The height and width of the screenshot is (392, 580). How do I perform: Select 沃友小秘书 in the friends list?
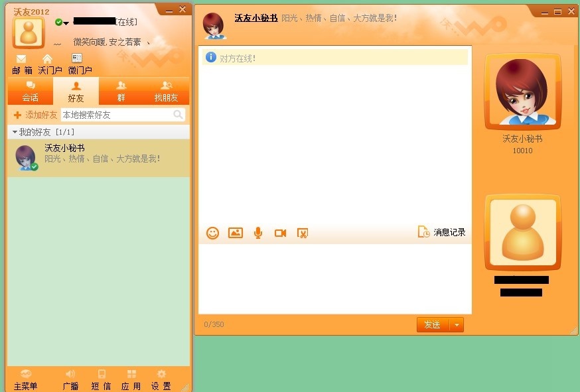point(98,158)
